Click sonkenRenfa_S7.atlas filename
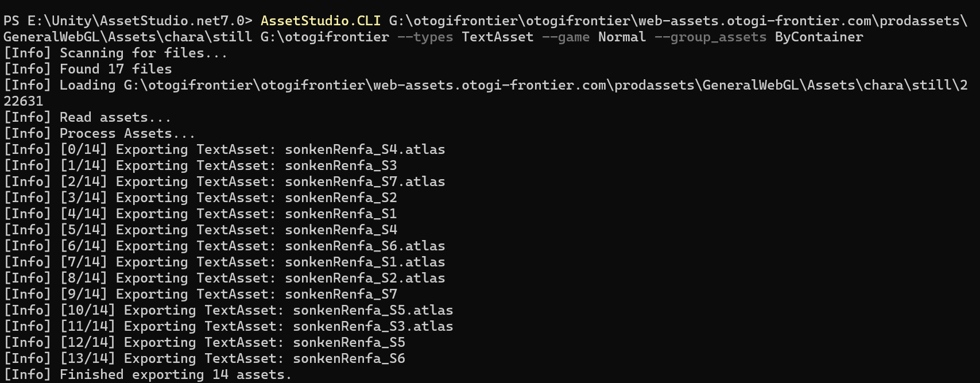 (365, 181)
